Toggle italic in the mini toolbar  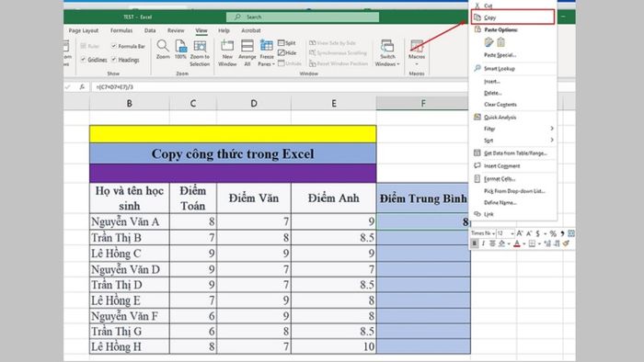[x=483, y=243]
